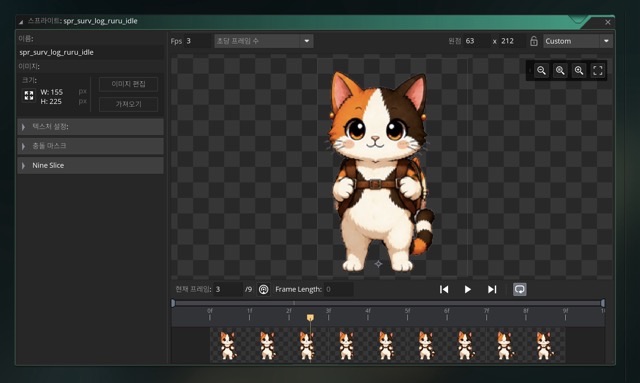Select the ninth frame thumbnail at 8f
Viewport: 640px width, 383px height.
(x=546, y=345)
